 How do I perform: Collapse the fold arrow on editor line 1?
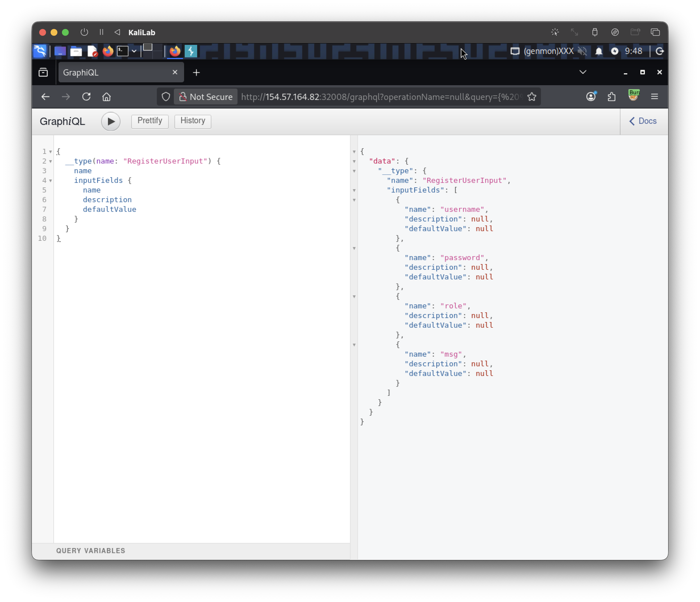point(50,152)
